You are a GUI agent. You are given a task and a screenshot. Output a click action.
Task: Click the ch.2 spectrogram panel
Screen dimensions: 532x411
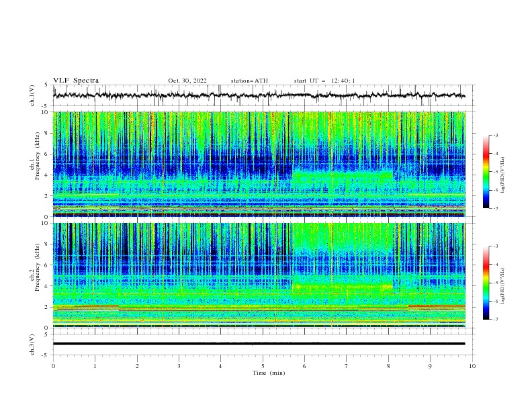click(259, 275)
